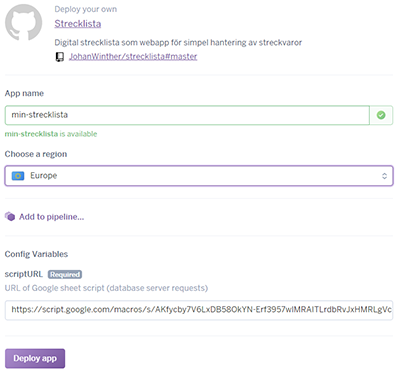This screenshot has height=373, width=400.
Task: Click the Add to pipeline link
Action: coord(51,217)
